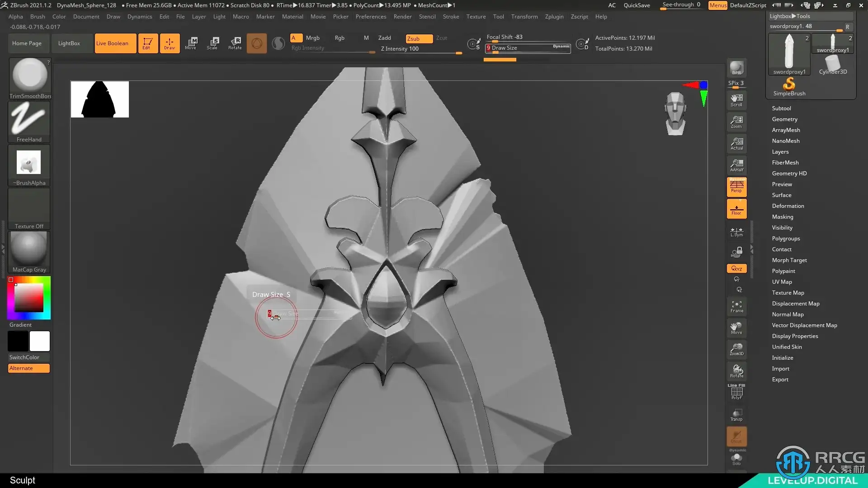The image size is (868, 488).
Task: Open the Stroke menu
Action: point(450,17)
